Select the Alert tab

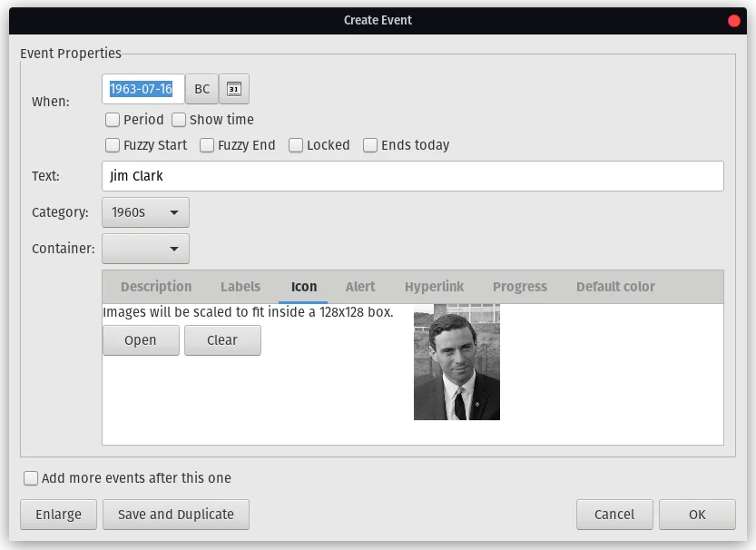pos(359,287)
